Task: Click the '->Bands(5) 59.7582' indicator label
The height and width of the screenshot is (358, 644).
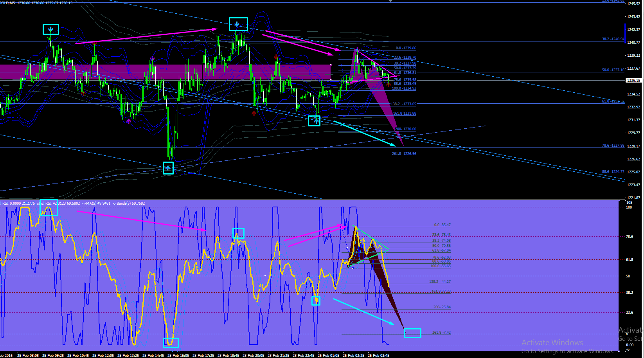Action: coord(129,203)
